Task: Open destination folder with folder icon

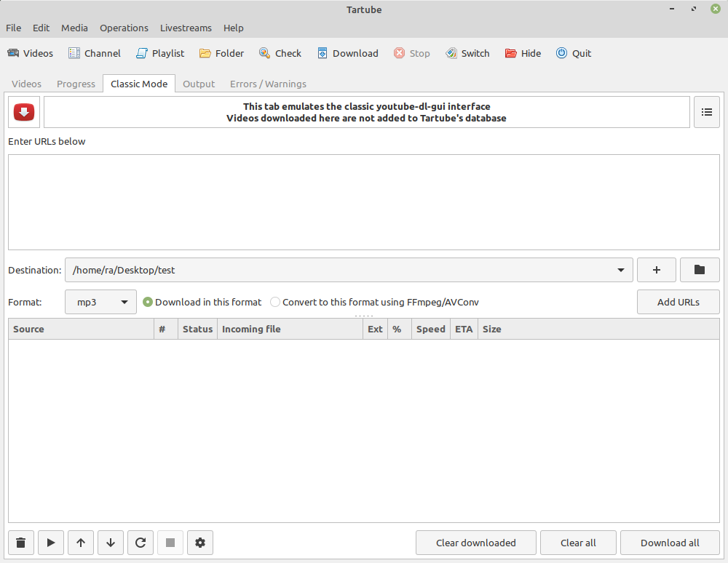Action: click(700, 270)
